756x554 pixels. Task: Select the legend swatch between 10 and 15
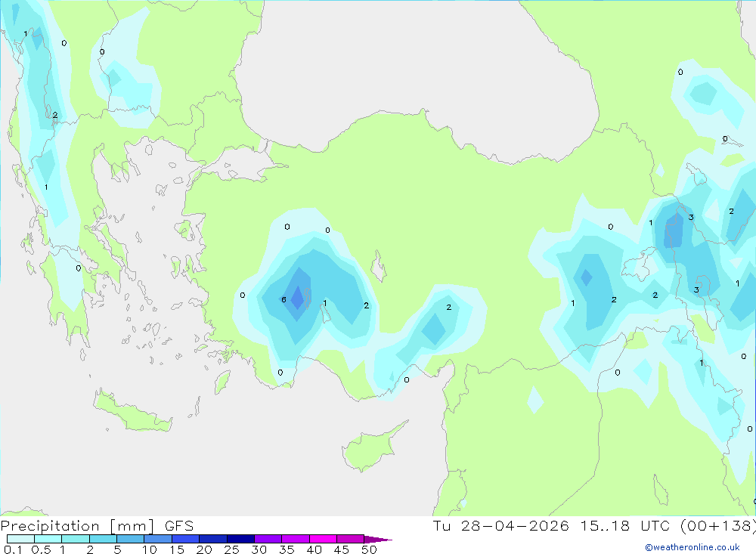coord(158,539)
